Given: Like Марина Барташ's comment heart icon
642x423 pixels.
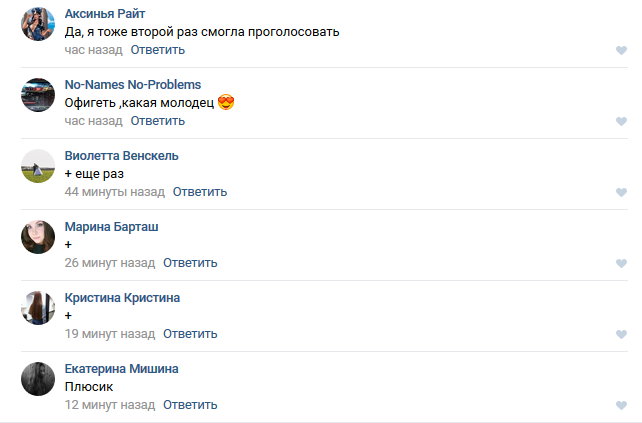Looking at the screenshot, I should 621,263.
